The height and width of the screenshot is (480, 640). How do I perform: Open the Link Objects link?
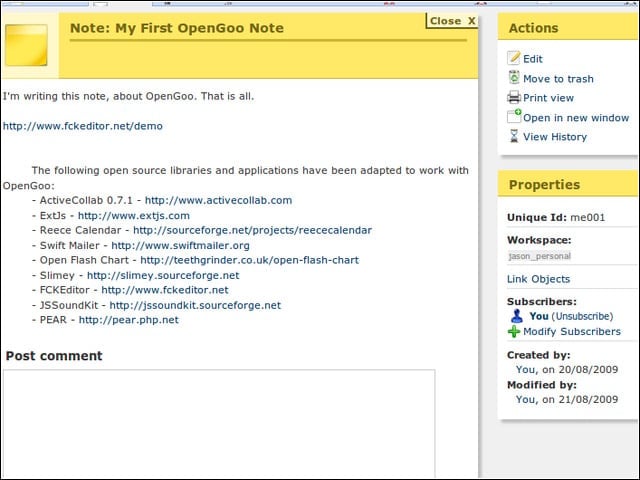[538, 279]
